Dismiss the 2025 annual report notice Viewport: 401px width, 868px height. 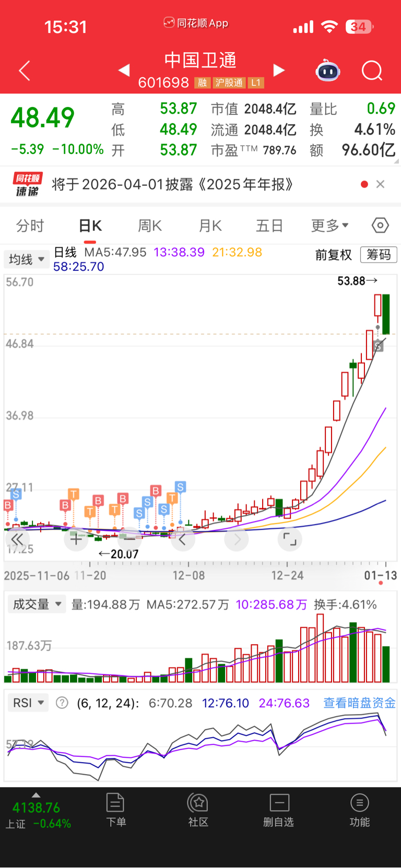point(381,184)
